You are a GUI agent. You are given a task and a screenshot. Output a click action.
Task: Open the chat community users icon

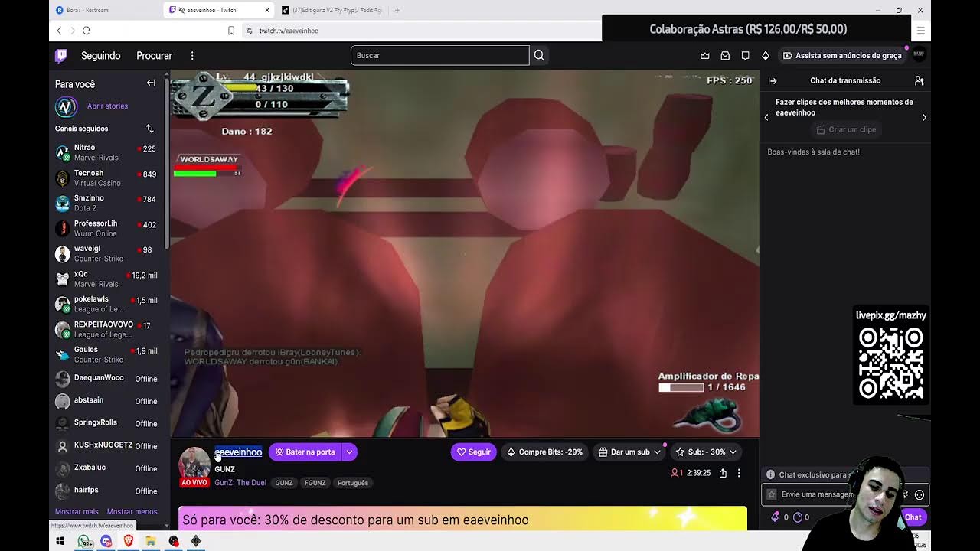919,80
